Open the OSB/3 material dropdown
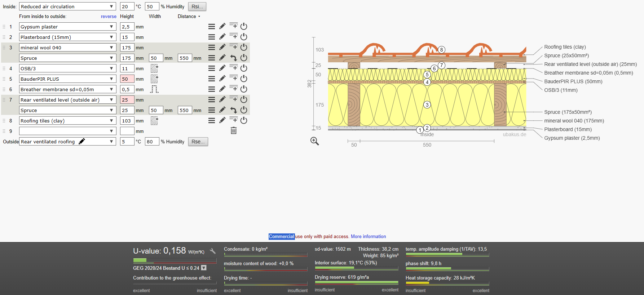This screenshot has width=644, height=295. 67,68
